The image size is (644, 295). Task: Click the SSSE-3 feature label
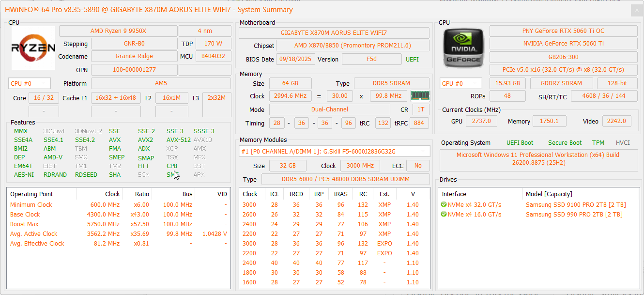204,131
